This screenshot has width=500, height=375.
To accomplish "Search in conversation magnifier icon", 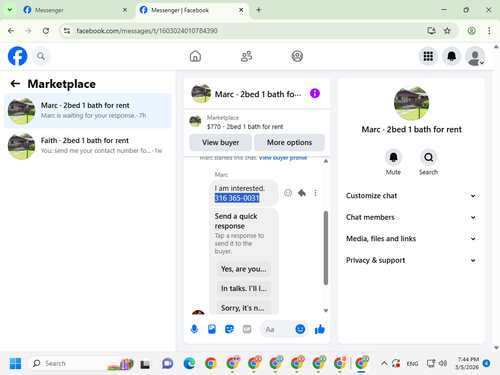I will click(428, 157).
